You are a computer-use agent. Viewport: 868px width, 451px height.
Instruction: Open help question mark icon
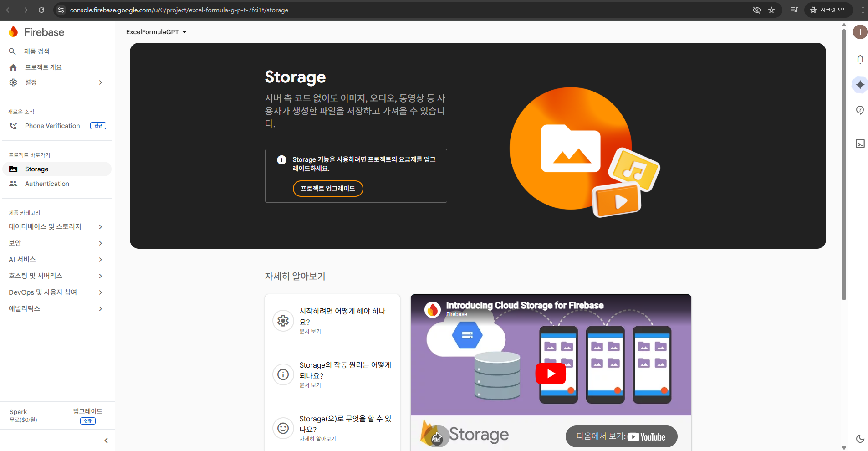pyautogui.click(x=860, y=110)
